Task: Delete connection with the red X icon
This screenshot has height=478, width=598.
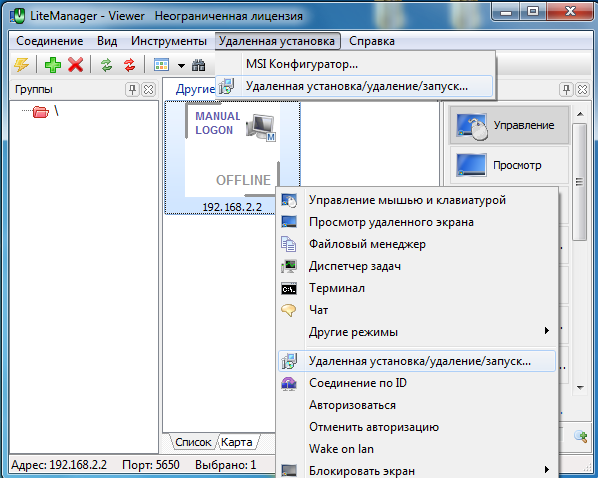Action: [x=76, y=64]
